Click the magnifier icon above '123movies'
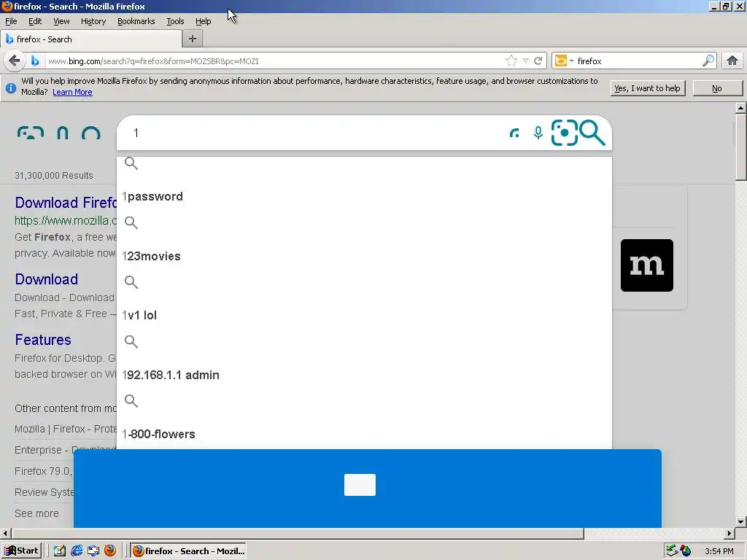 (131, 222)
